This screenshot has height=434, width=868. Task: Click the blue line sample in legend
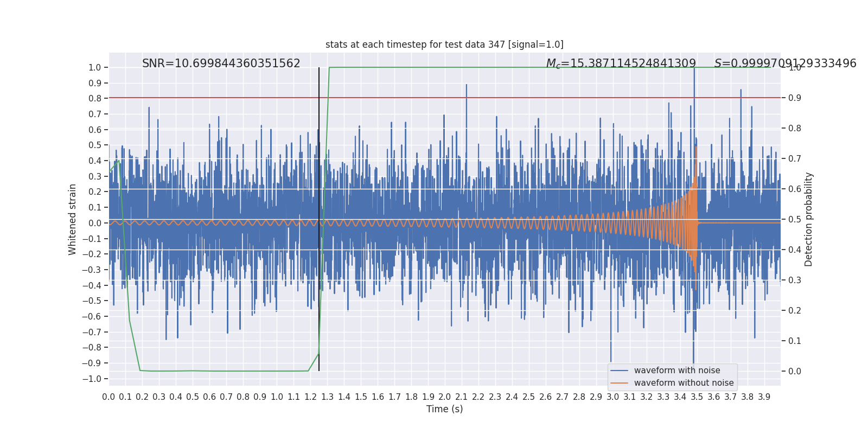coord(619,371)
